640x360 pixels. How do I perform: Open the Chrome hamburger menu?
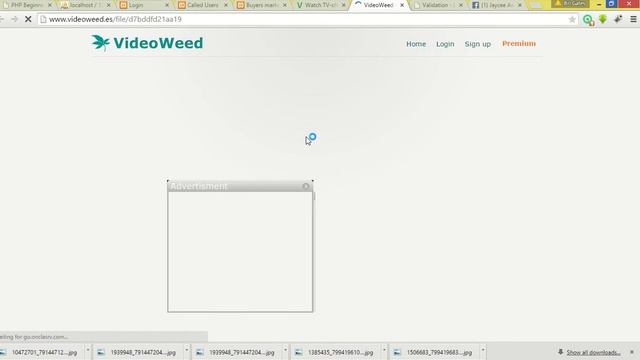tap(633, 19)
